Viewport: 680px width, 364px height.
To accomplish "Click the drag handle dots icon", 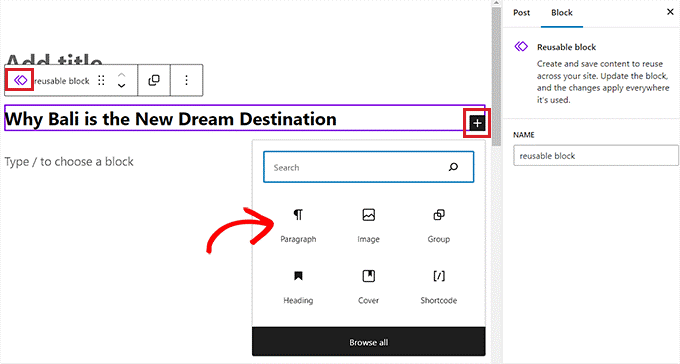I will coord(101,80).
